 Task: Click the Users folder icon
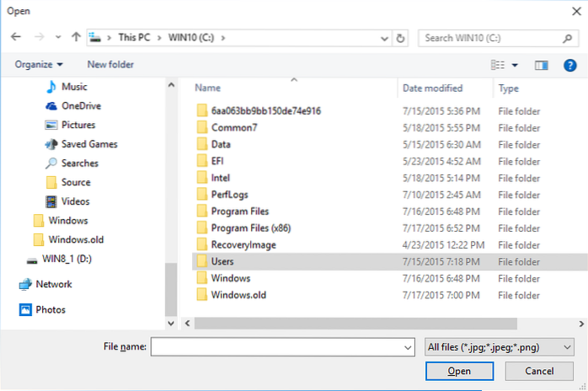coord(201,261)
